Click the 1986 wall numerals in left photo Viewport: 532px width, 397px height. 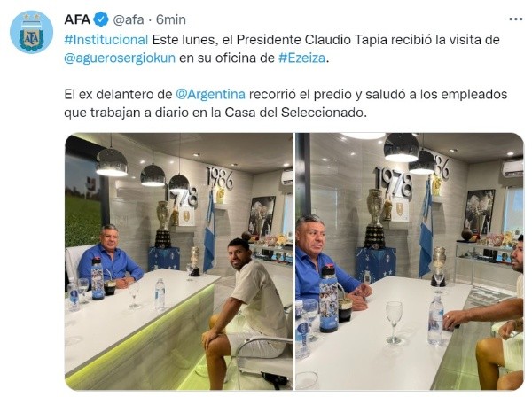coord(220,177)
